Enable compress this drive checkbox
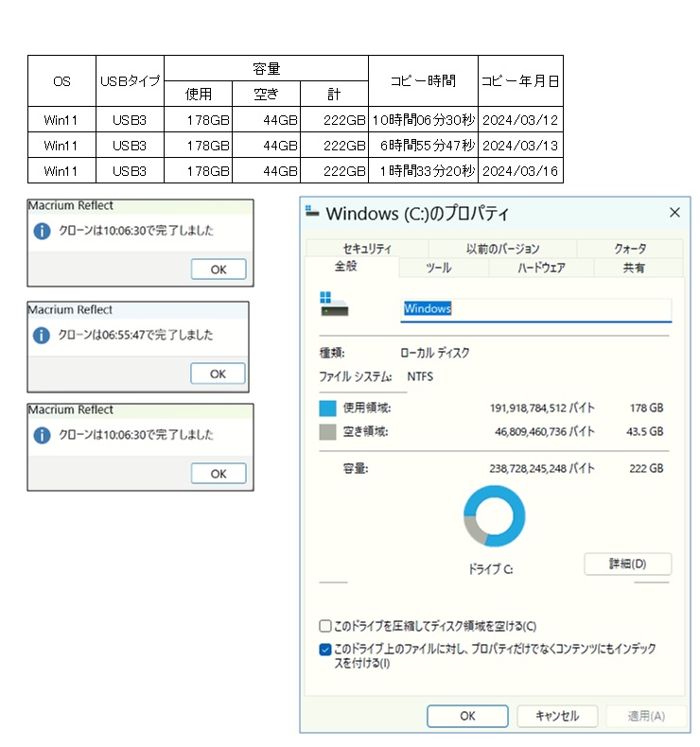This screenshot has height=747, width=700. tap(325, 626)
